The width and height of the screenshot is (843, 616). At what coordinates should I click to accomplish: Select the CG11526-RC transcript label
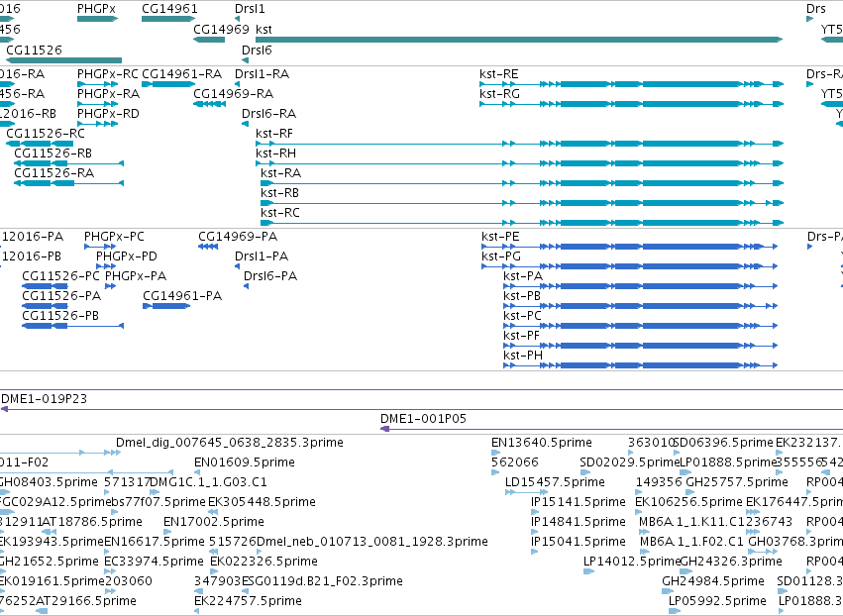click(46, 134)
